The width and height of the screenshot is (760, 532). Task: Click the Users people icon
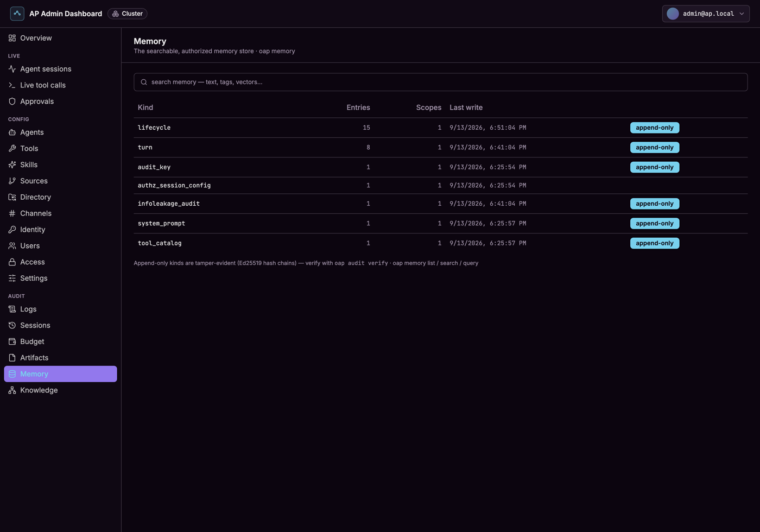pyautogui.click(x=12, y=246)
